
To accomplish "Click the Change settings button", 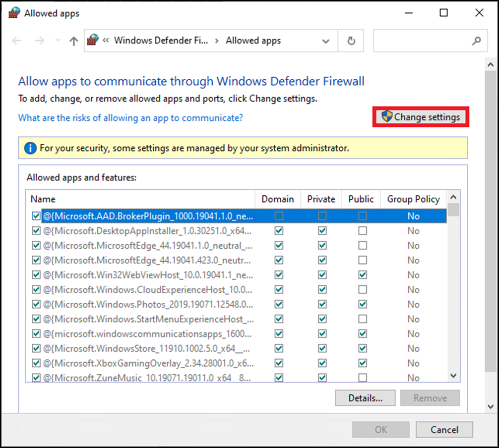I will coord(421,117).
